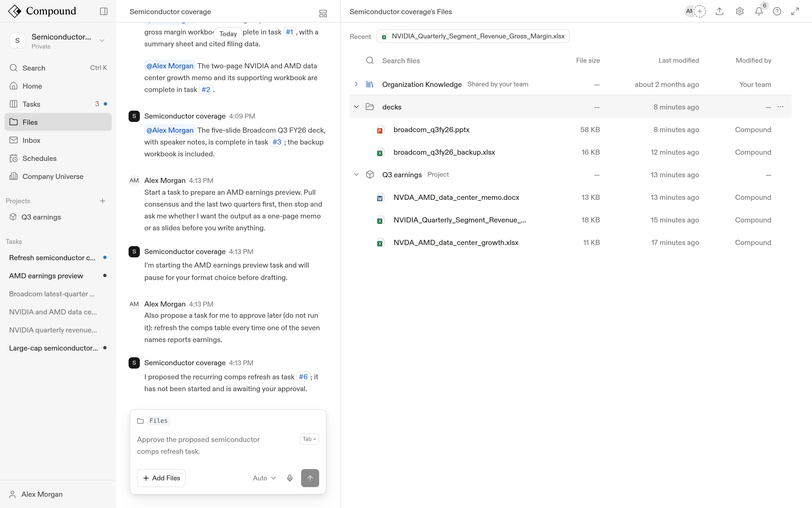Expand the Organization Knowledge folder
Viewport: 812px width, 508px height.
coord(356,84)
